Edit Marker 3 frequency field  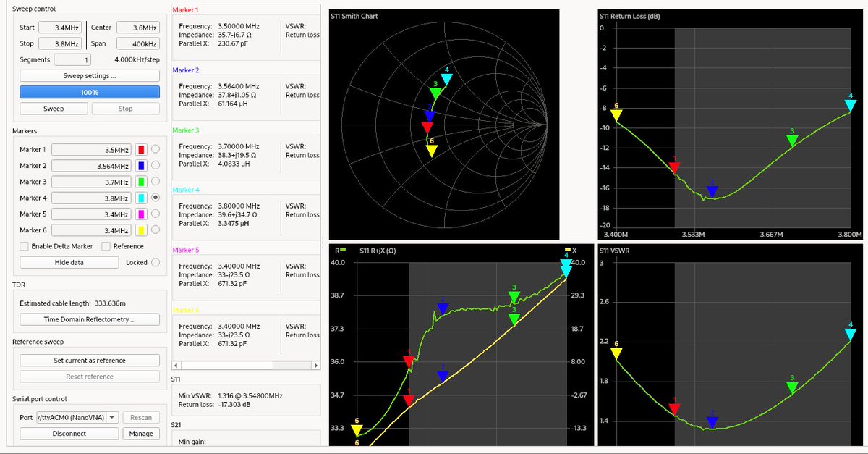pyautogui.click(x=92, y=182)
